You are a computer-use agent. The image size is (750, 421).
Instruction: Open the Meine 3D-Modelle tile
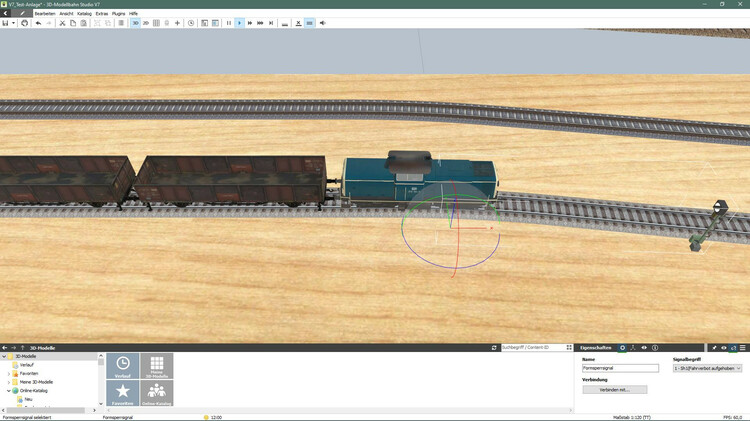point(157,366)
